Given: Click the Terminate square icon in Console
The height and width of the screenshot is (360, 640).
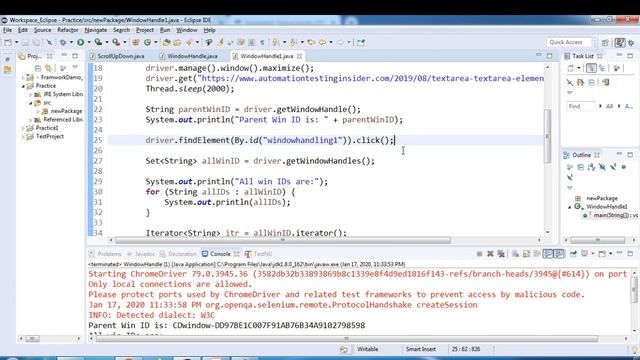Looking at the screenshot, I should (479, 254).
